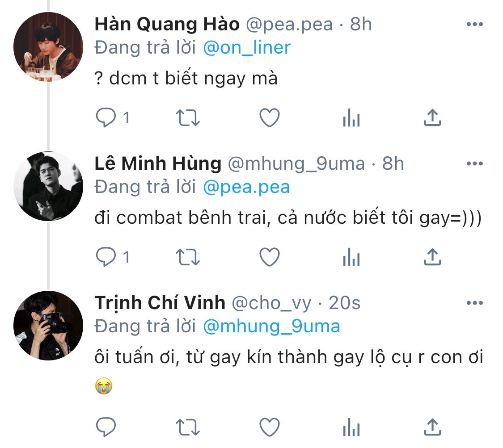Share Lê Minh Hùng's tweet
This screenshot has width=503, height=448.
pos(432,257)
